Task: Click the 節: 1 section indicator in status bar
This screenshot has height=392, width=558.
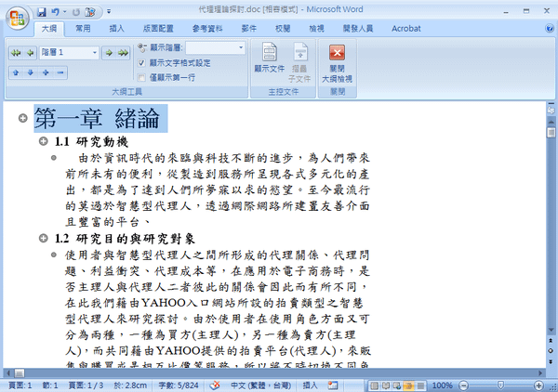Action: [x=50, y=385]
